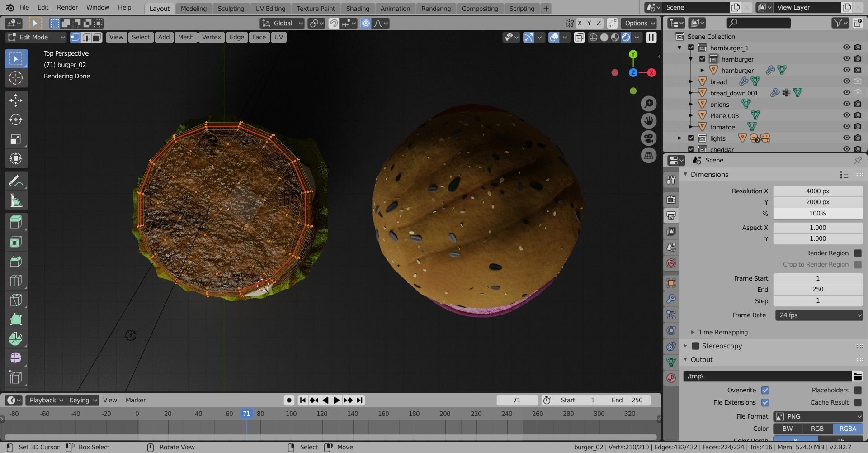
Task: Uncheck Overwrite option
Action: click(x=765, y=390)
